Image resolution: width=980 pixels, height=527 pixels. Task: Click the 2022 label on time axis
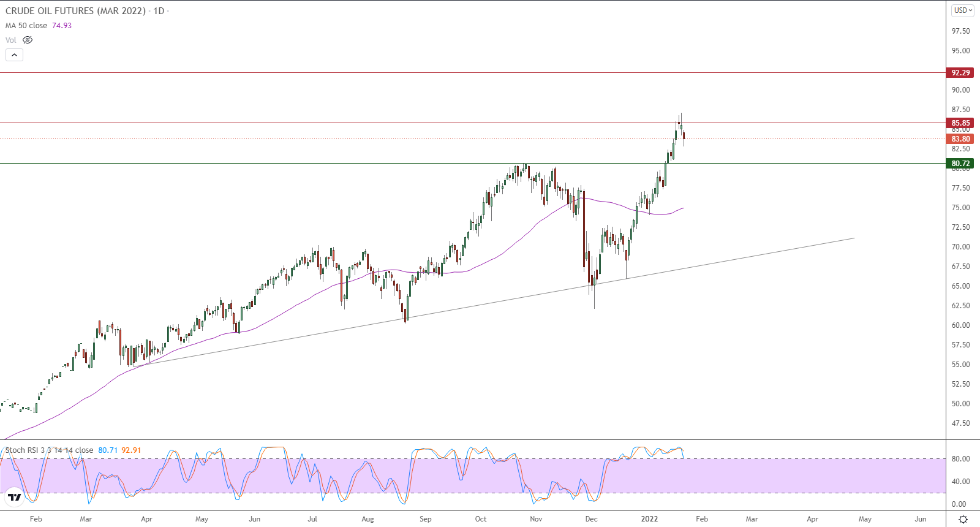click(649, 519)
